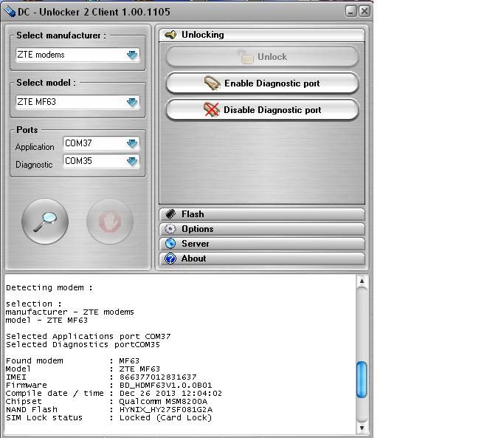The width and height of the screenshot is (504, 438).
Task: Collapse the Unlocking section header
Action: [262, 35]
